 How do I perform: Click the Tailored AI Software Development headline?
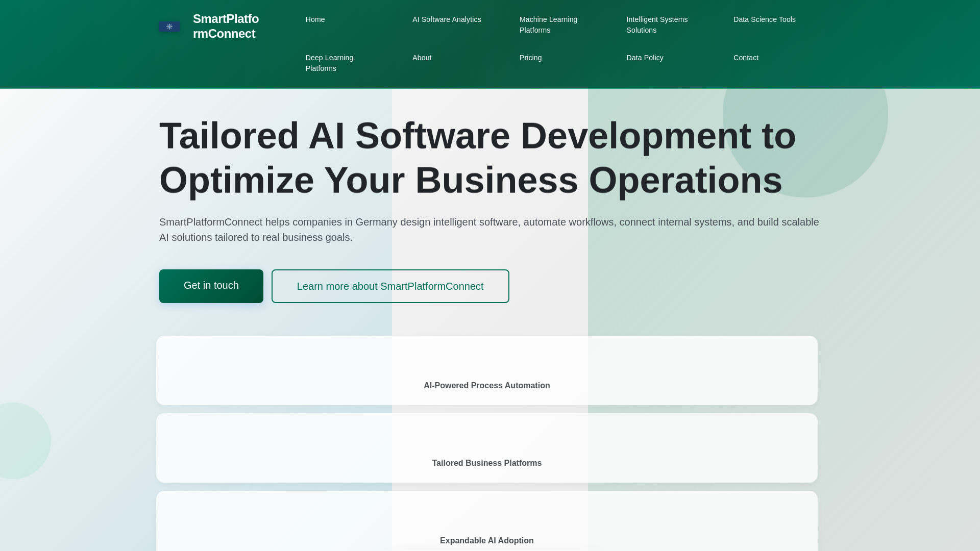(x=478, y=158)
